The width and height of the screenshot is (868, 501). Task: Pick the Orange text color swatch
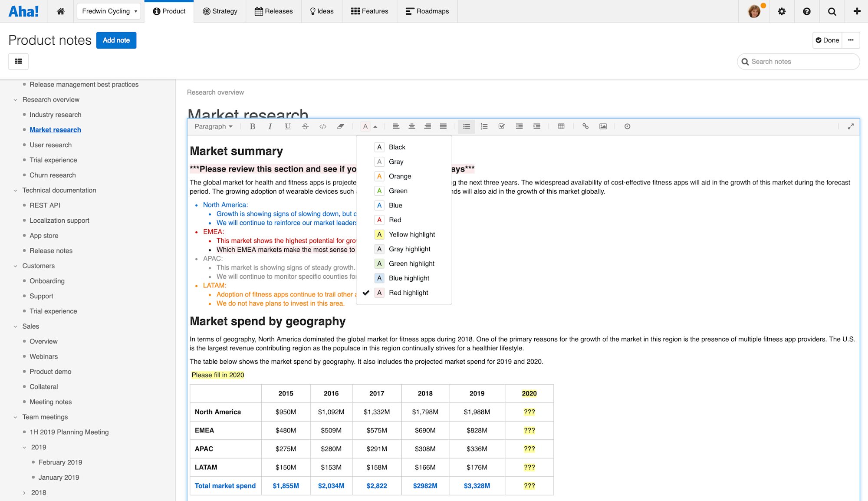pyautogui.click(x=400, y=176)
